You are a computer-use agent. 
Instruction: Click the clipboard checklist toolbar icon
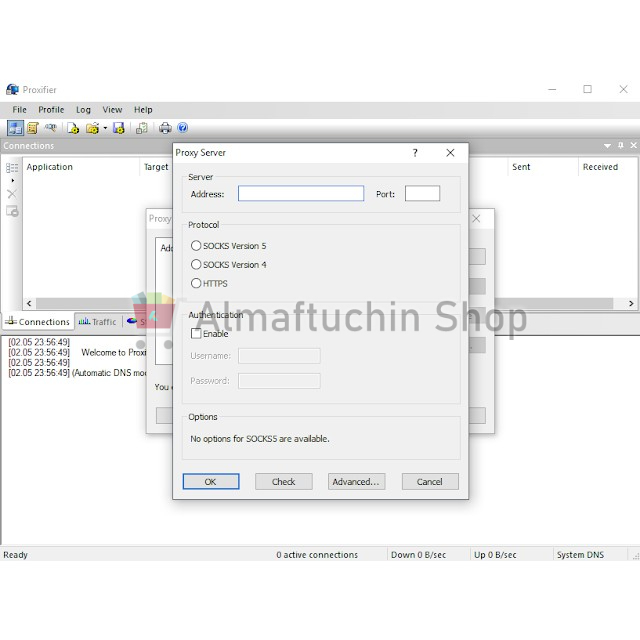142,128
